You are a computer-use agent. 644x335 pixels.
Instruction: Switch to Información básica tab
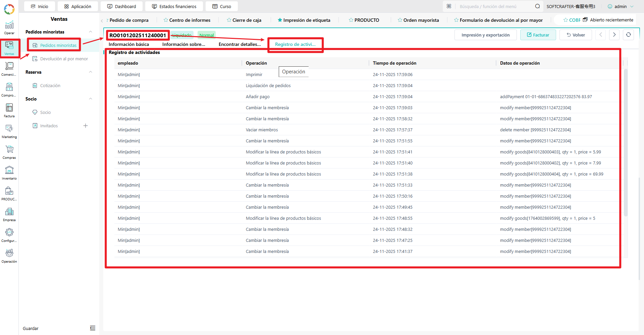pos(129,44)
